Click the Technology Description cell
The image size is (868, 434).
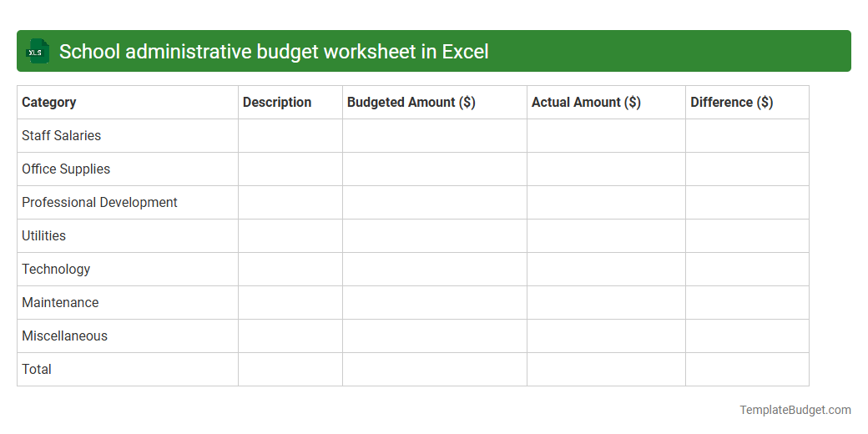(x=290, y=270)
